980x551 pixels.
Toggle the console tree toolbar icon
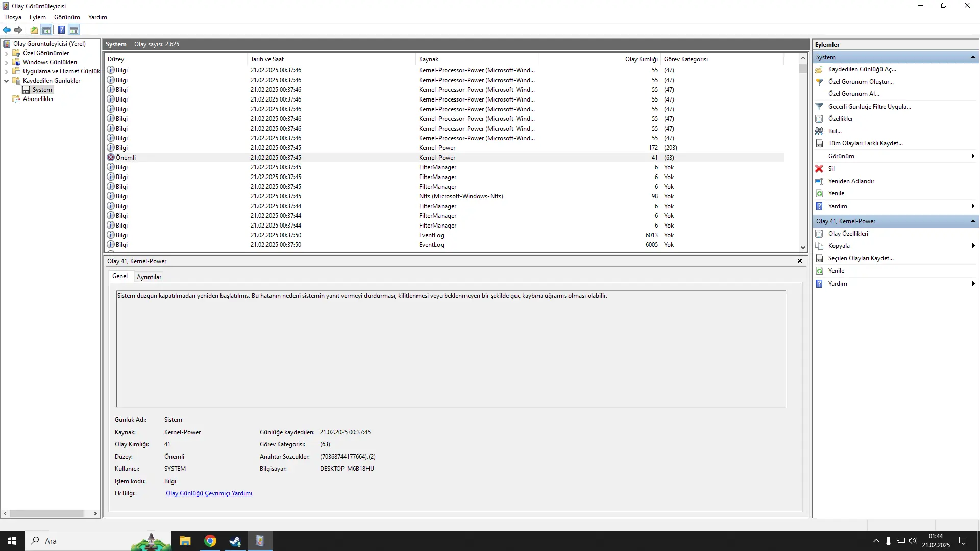click(46, 30)
